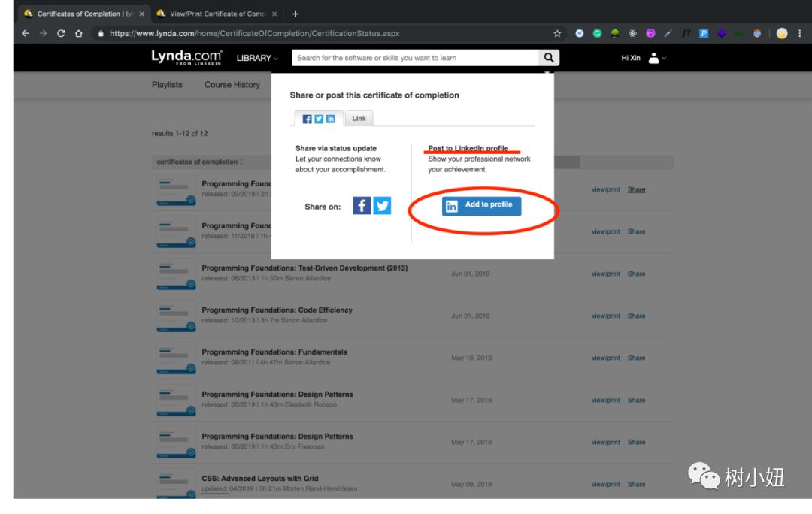Switch to View/Print Certificate browser tab
812x514 pixels.
pyautogui.click(x=217, y=14)
